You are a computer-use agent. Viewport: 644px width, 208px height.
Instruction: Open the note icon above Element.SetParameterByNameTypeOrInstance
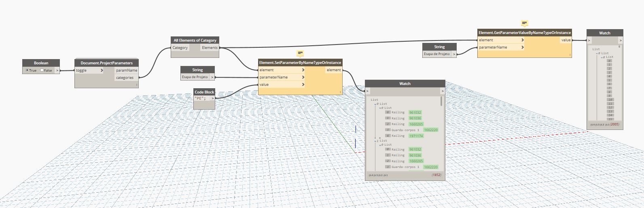coord(300,53)
